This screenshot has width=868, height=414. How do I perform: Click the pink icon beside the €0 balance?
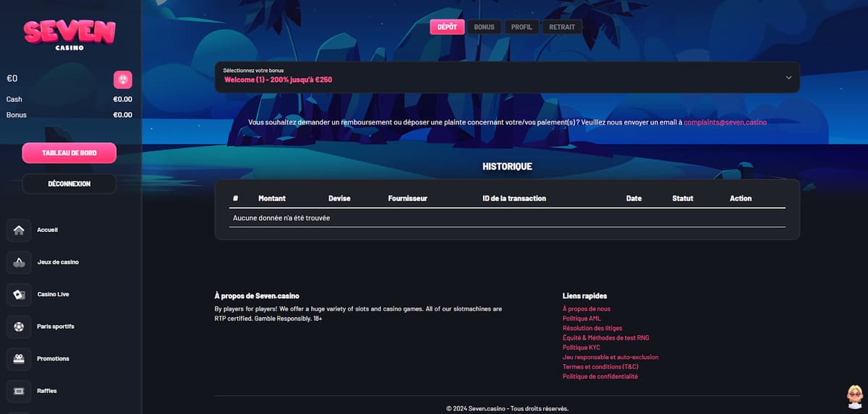point(123,79)
